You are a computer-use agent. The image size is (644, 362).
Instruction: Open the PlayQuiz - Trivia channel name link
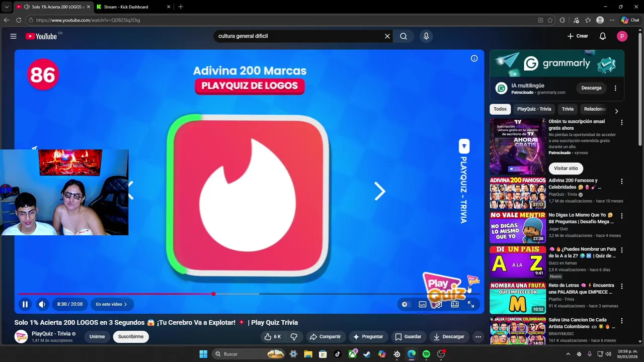51,334
